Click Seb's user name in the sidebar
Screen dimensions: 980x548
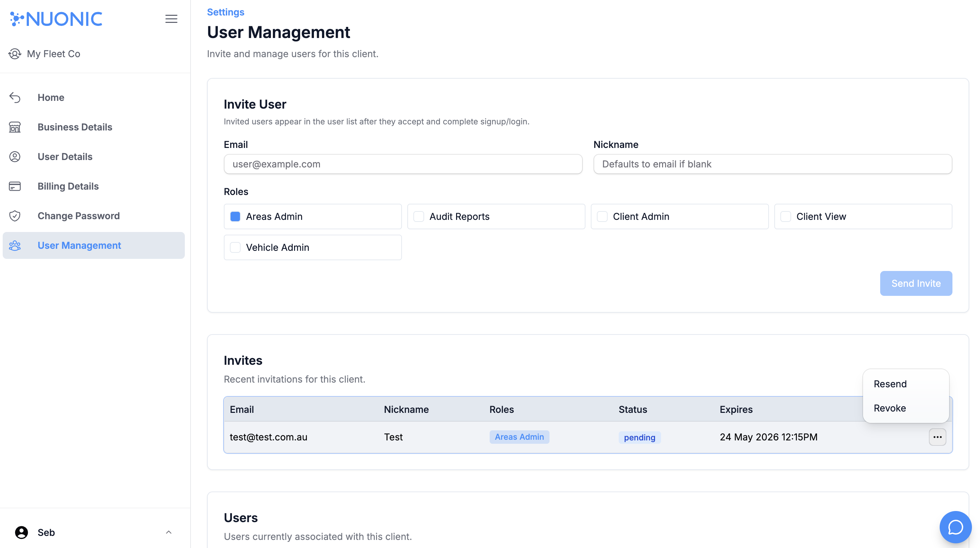[x=46, y=533]
